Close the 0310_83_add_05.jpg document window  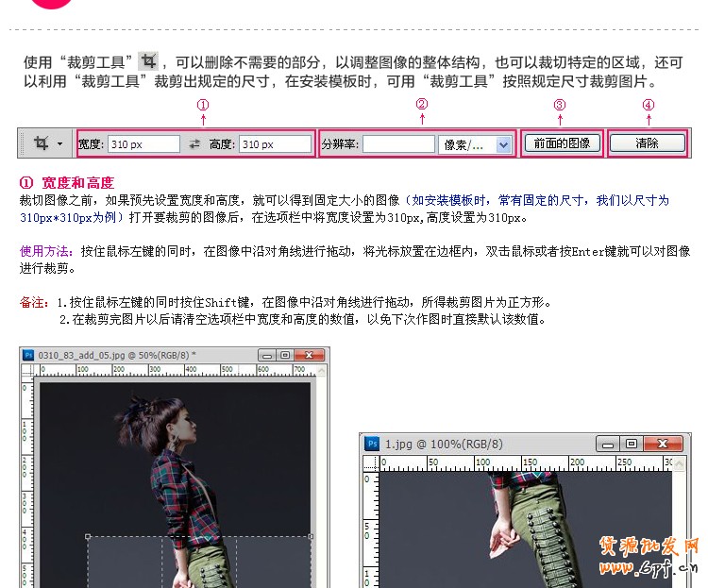click(312, 355)
